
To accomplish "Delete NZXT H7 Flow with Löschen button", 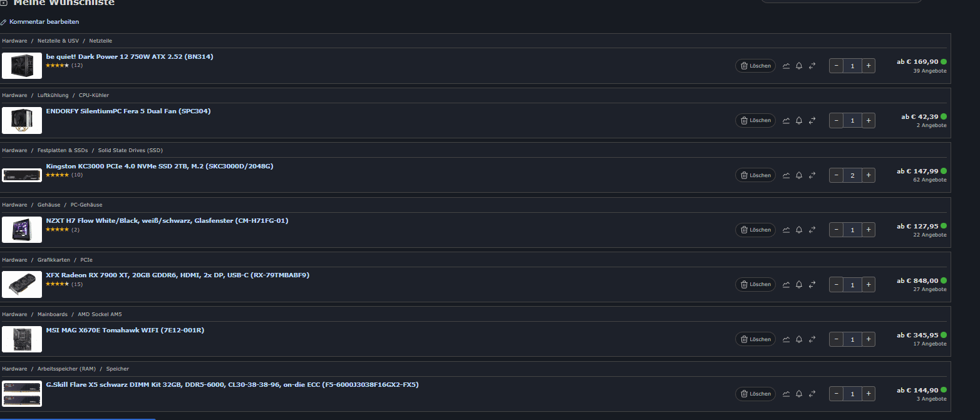I will click(755, 230).
